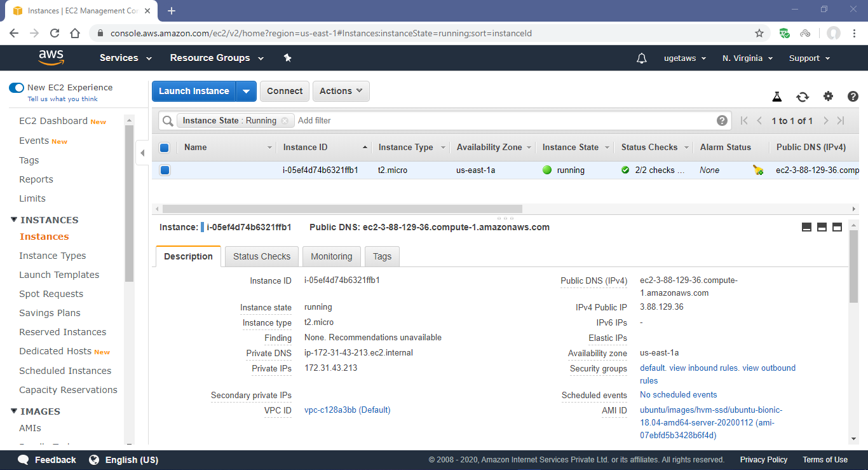The height and width of the screenshot is (470, 868).
Task: Open Launch Templates in sidebar
Action: pos(59,275)
